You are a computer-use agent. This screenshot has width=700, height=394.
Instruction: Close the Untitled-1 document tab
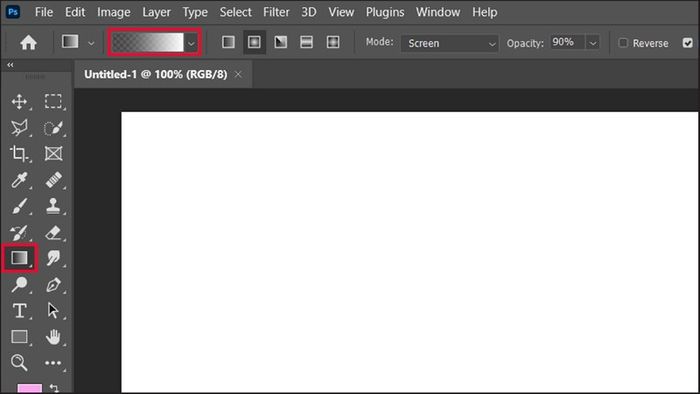(238, 75)
